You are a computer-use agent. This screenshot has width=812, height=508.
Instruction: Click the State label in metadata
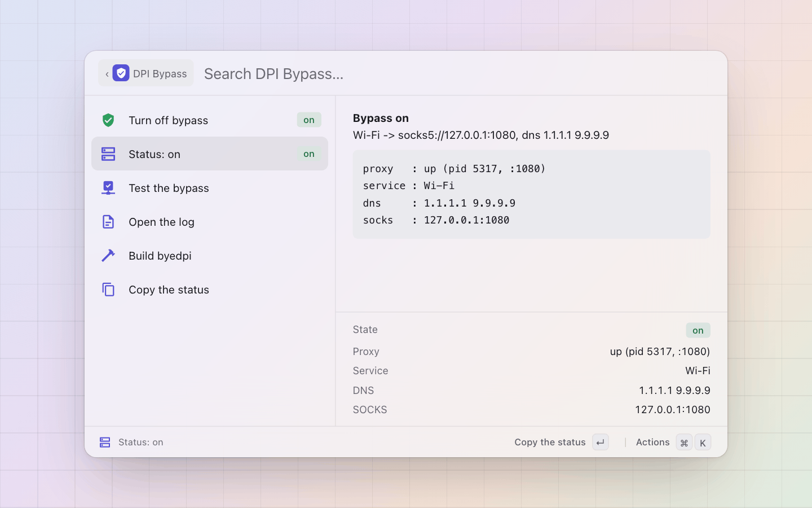point(365,329)
